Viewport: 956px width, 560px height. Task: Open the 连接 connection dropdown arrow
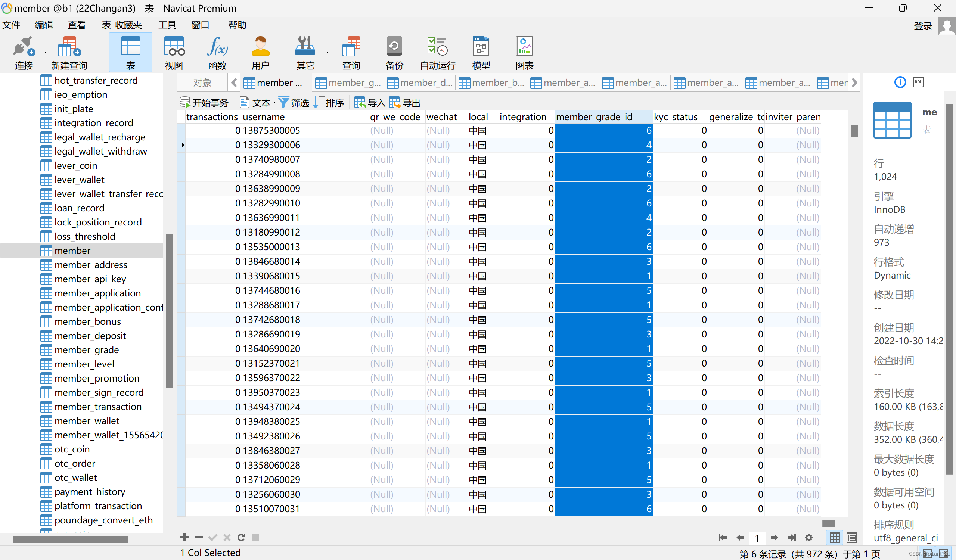click(46, 52)
